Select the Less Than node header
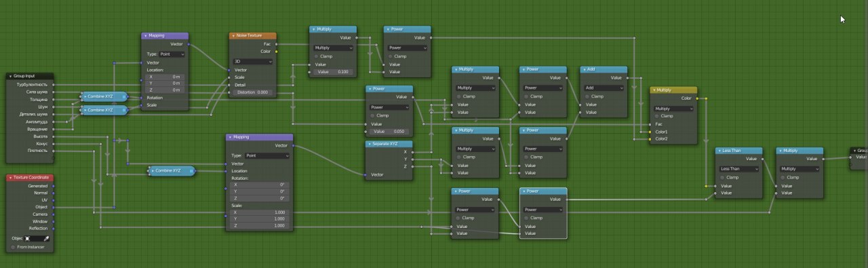Screen dimensions: 868x268 pyautogui.click(x=740, y=151)
